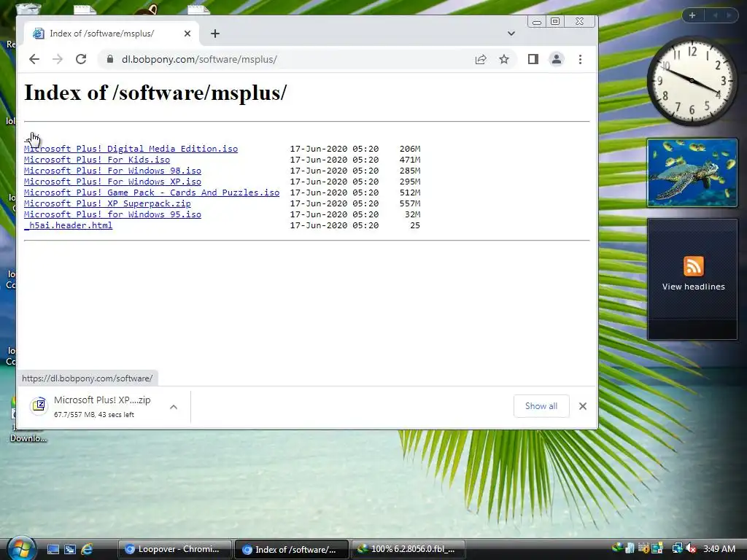
Task: Click Microsoft Plus! For Windows XP.iso link
Action: click(x=112, y=182)
